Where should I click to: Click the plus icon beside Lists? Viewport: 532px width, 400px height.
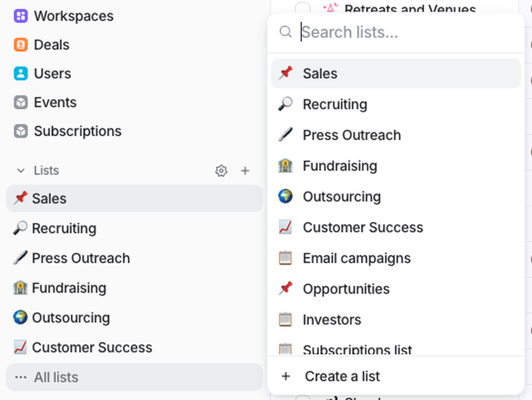tap(245, 171)
